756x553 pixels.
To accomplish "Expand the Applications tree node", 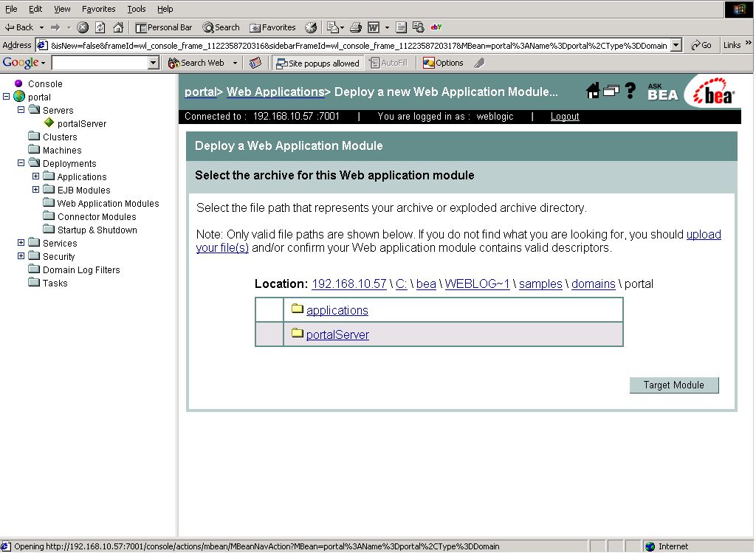I will click(x=35, y=176).
